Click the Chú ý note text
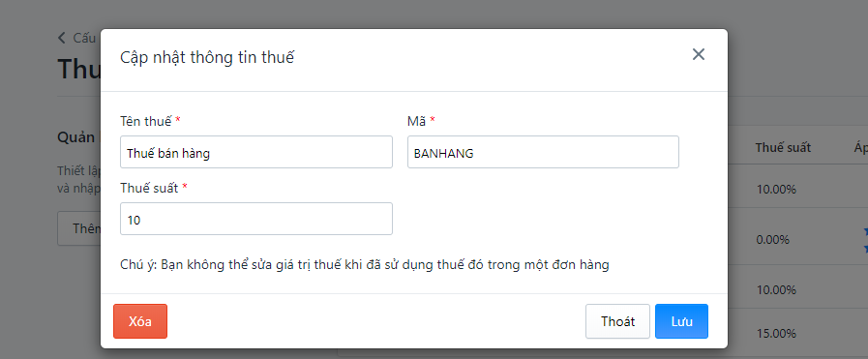 (x=364, y=265)
